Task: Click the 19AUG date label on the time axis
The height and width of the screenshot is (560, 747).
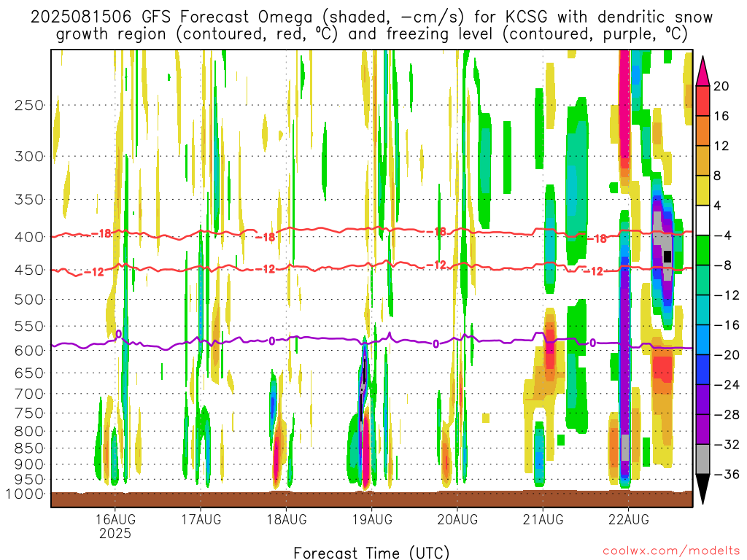Action: click(x=372, y=519)
